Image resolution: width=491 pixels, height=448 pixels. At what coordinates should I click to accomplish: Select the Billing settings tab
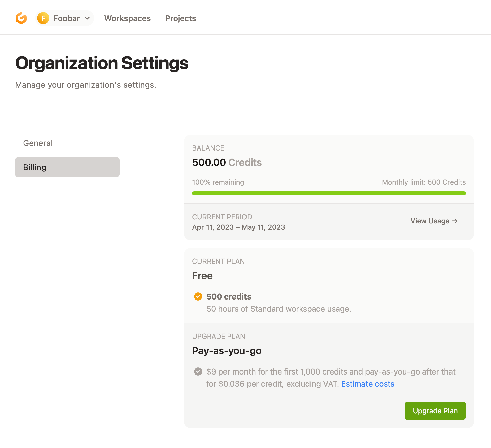coord(67,167)
